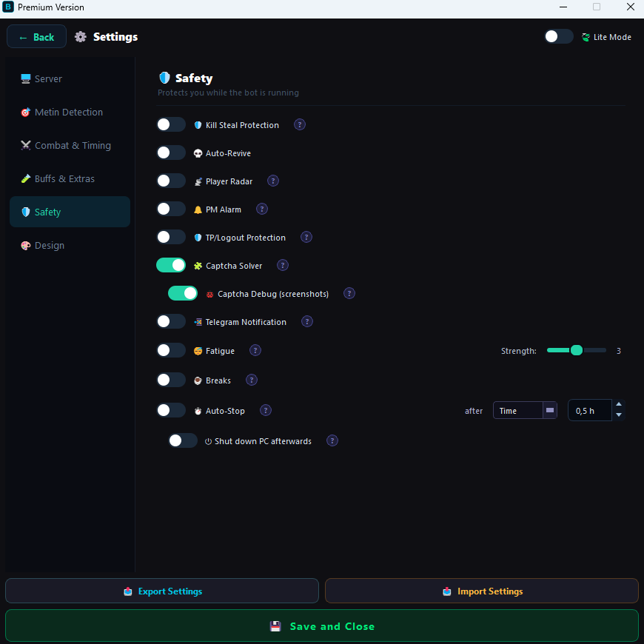The image size is (644, 644).
Task: Click the leaf icon next to Lite Mode
Action: (586, 37)
